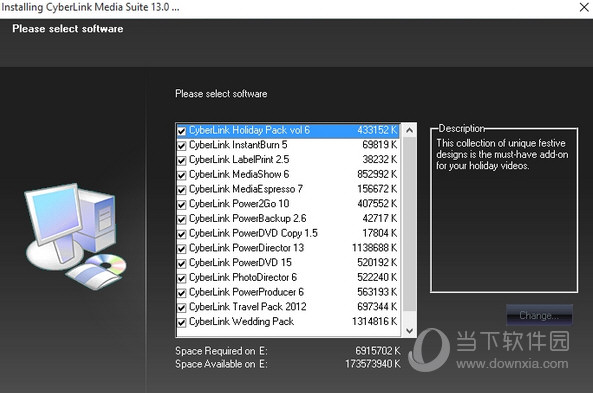Click the scroll down arrow of software list

click(409, 331)
